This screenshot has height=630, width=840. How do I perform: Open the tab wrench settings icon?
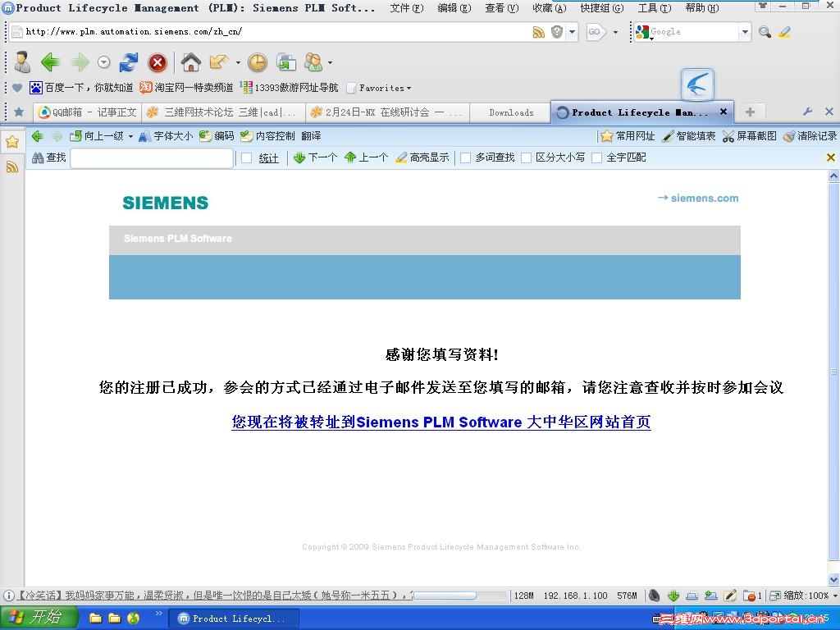(x=807, y=112)
